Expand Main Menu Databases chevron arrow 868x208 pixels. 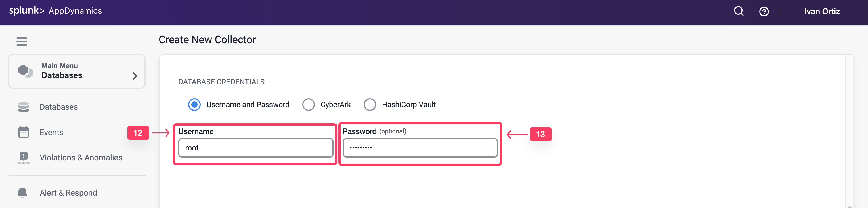coord(135,76)
